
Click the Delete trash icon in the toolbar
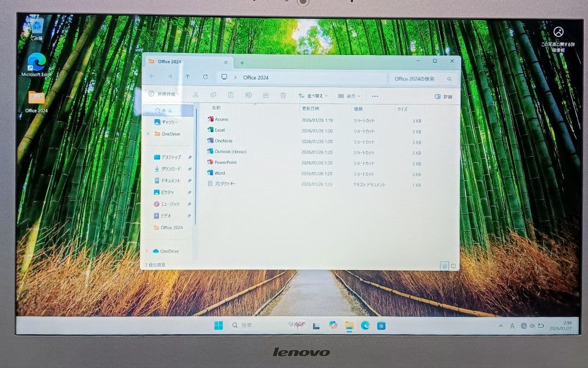pyautogui.click(x=283, y=95)
